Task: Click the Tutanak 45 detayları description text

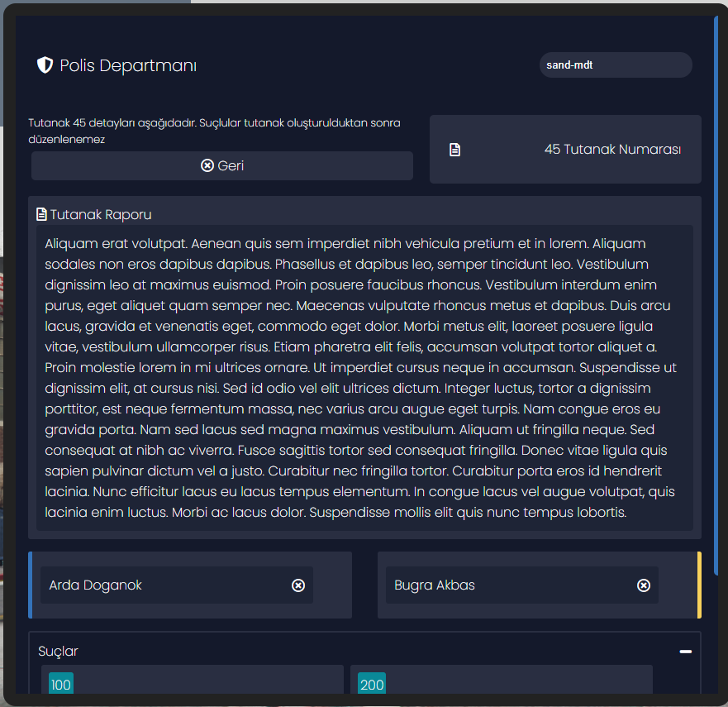Action: [x=214, y=131]
